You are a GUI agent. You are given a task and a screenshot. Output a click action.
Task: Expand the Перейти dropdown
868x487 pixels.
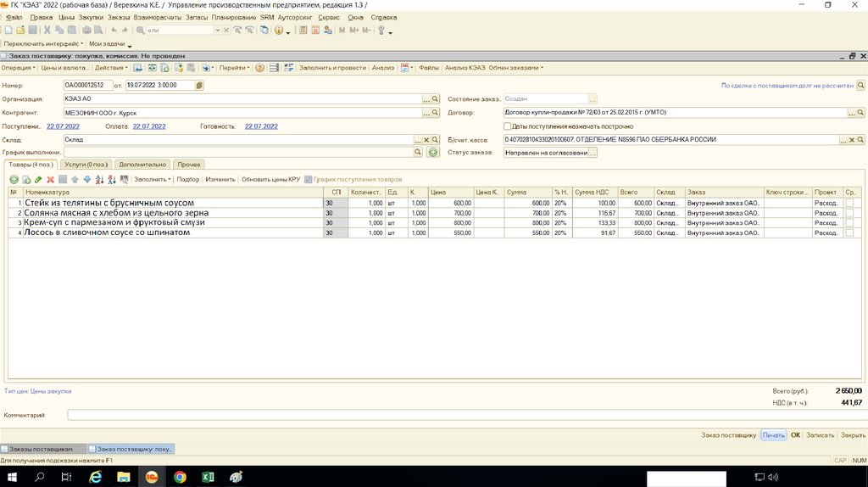coord(234,68)
